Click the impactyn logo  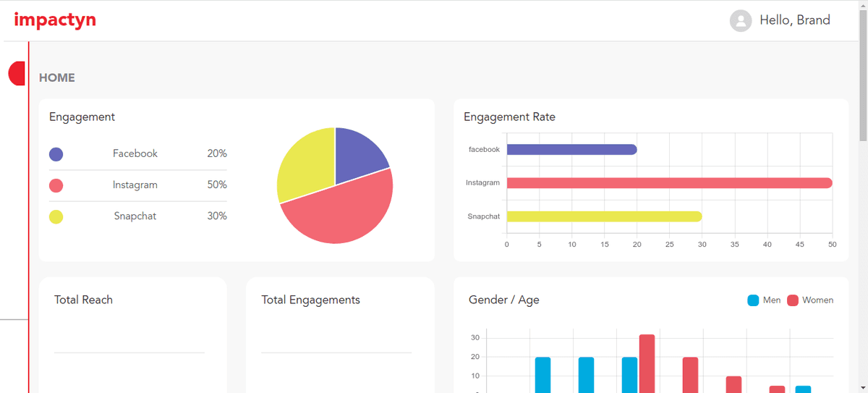[55, 20]
